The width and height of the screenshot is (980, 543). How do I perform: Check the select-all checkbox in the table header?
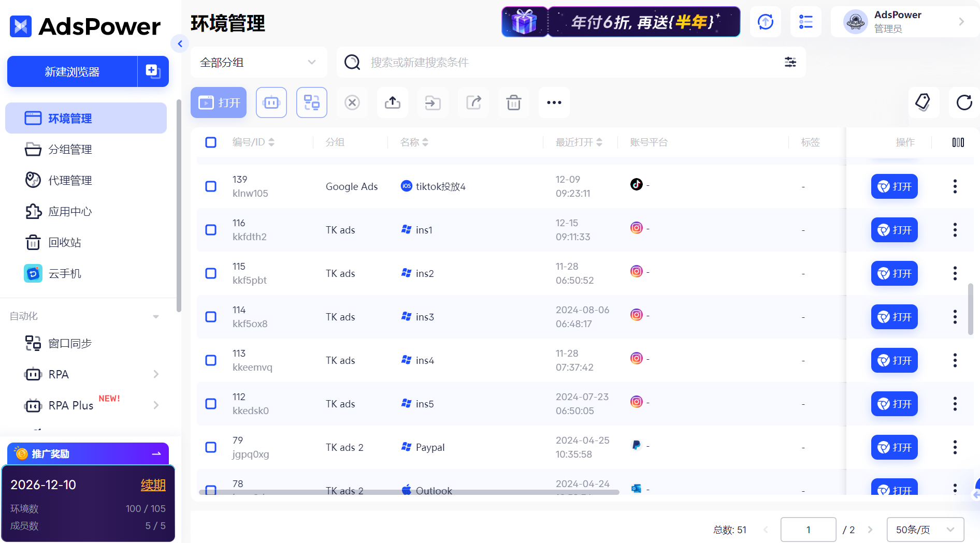click(211, 142)
